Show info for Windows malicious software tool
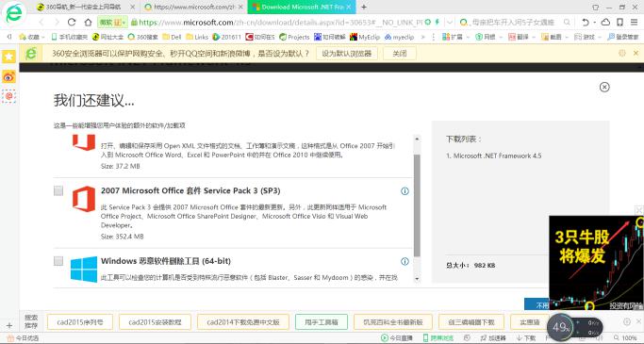 click(405, 261)
